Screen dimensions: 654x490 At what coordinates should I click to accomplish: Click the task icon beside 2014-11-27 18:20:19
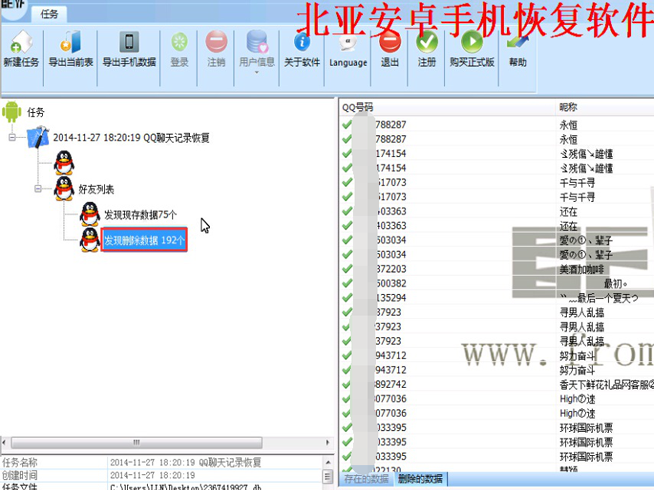pos(38,137)
